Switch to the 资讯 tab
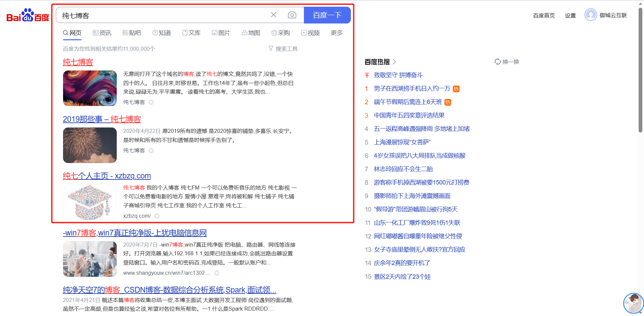The height and width of the screenshot is (316, 644). point(102,33)
